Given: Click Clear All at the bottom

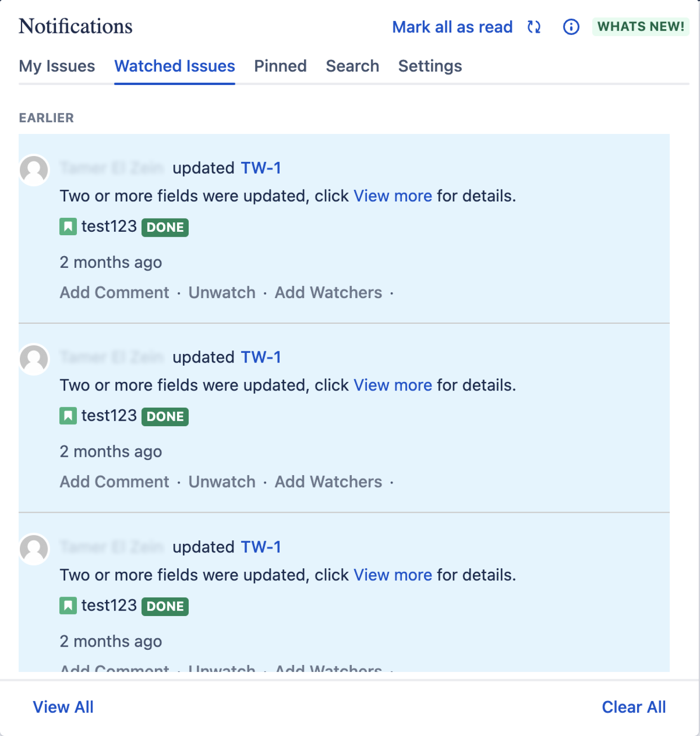Looking at the screenshot, I should [x=634, y=707].
